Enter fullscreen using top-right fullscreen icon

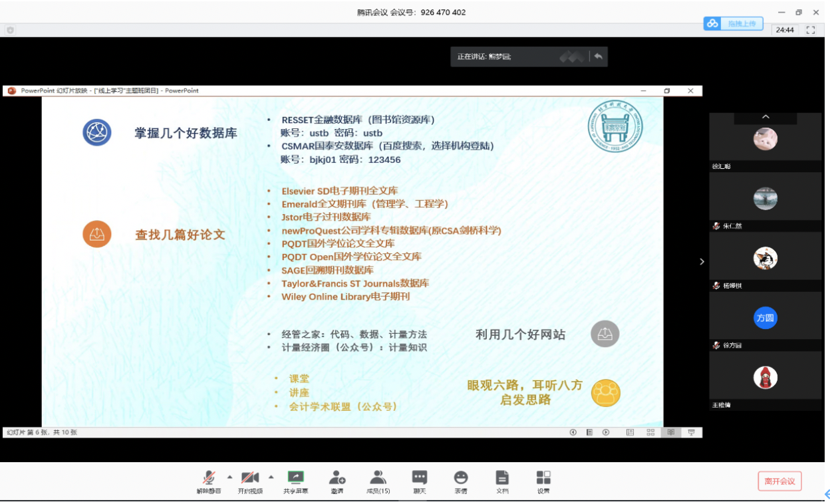tap(810, 30)
